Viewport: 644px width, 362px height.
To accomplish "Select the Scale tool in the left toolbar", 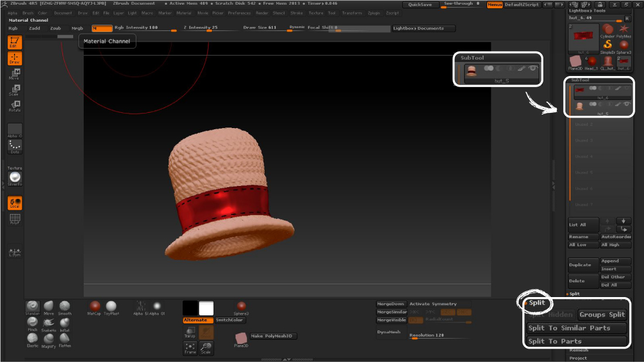I will tap(14, 89).
